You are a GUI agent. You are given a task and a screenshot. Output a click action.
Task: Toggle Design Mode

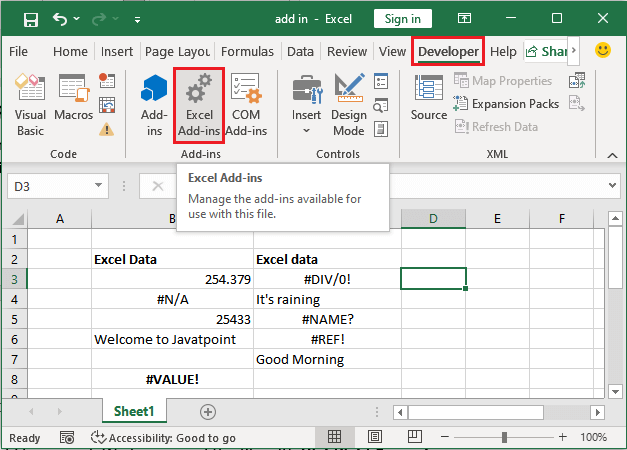click(x=349, y=105)
